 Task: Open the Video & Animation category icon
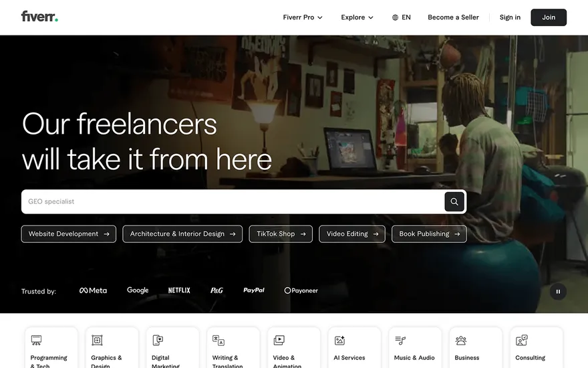click(279, 340)
